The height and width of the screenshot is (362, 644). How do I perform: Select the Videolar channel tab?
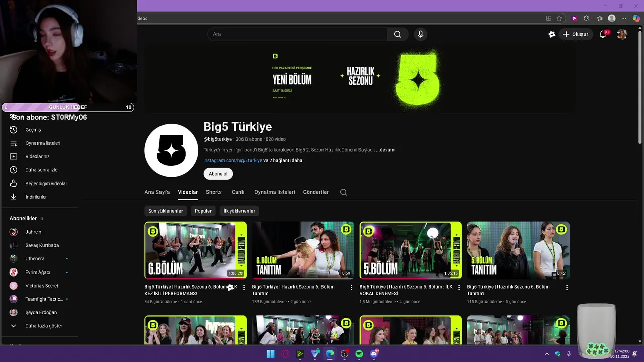tap(188, 192)
